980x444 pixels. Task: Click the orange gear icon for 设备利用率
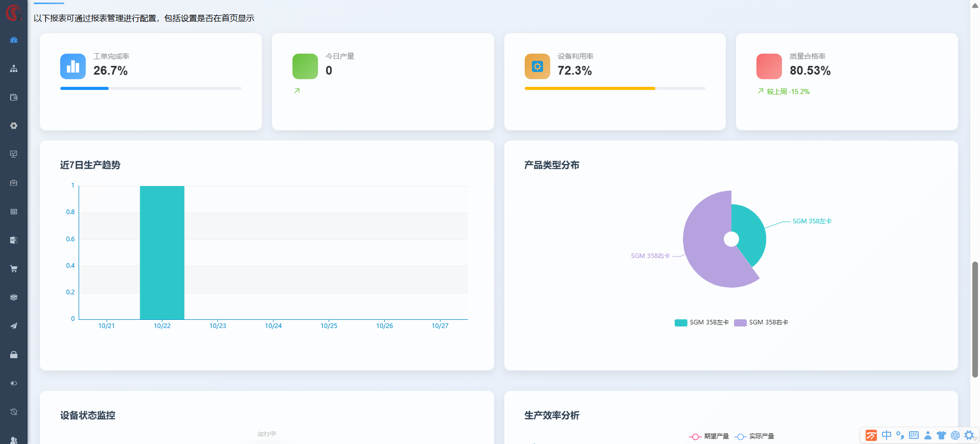(537, 66)
